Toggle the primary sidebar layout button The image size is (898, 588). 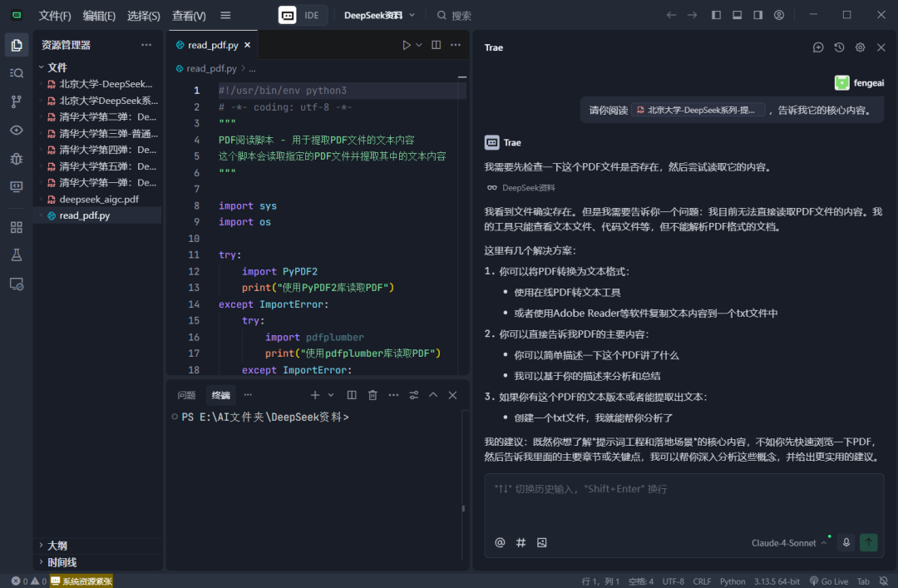[716, 15]
